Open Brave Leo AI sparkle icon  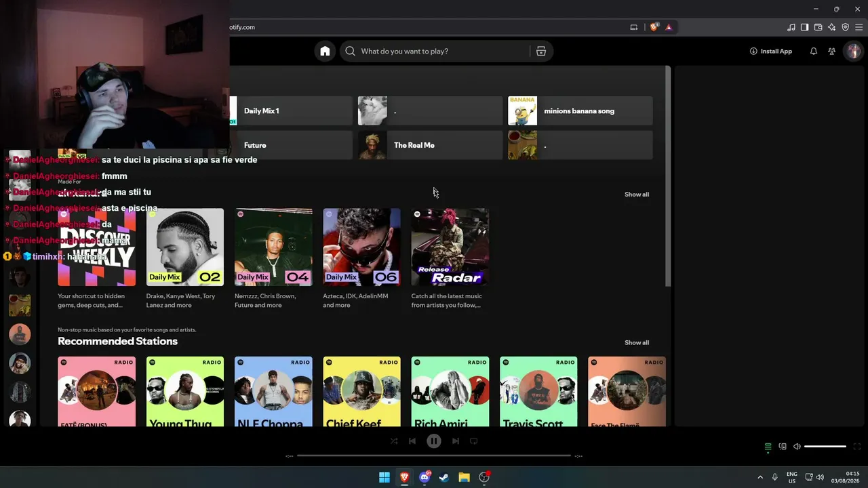(x=832, y=27)
